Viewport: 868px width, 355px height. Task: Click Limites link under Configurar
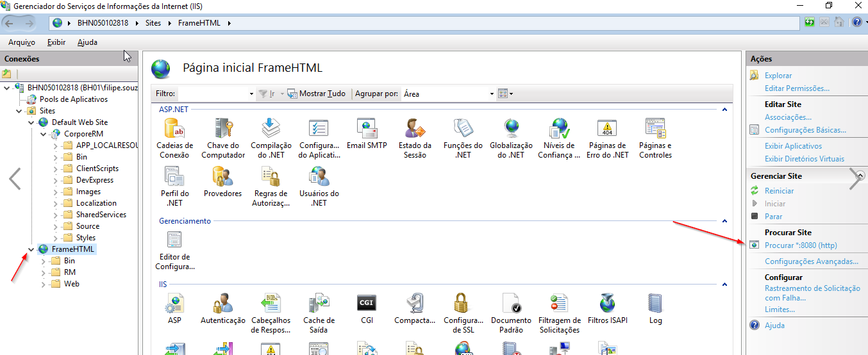click(780, 310)
